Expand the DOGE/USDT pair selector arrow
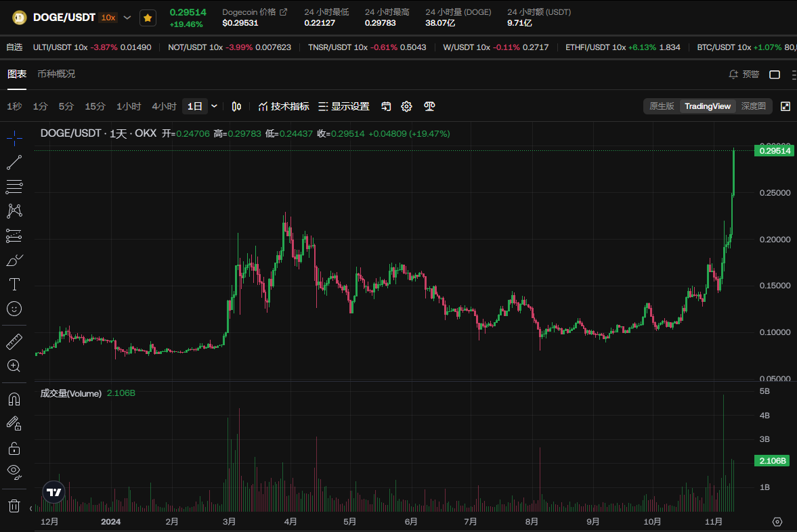The image size is (797, 532). pyautogui.click(x=127, y=18)
